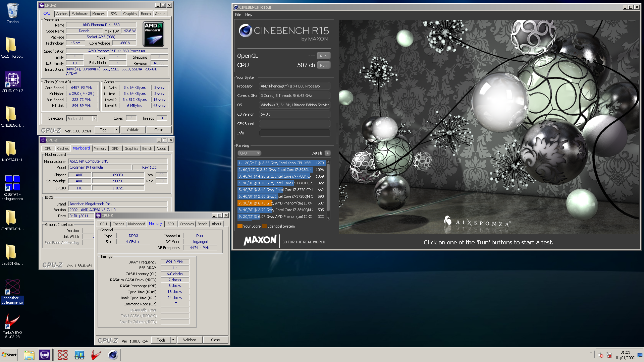The image size is (644, 362).
Task: Click the MAXON logo
Action: pos(260,240)
